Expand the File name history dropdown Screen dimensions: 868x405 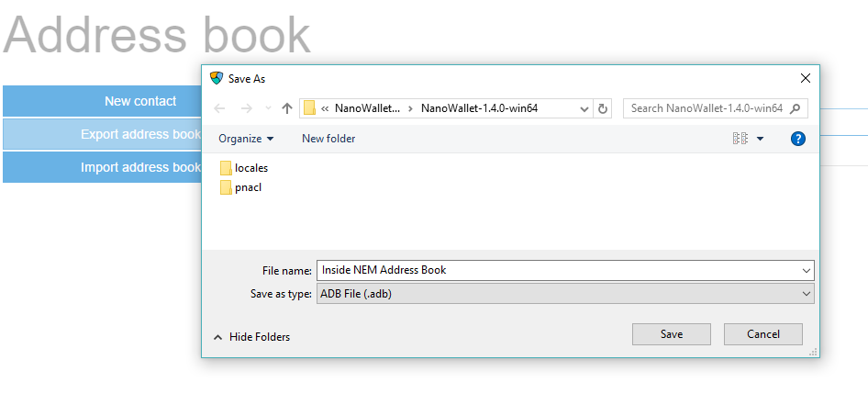click(807, 270)
